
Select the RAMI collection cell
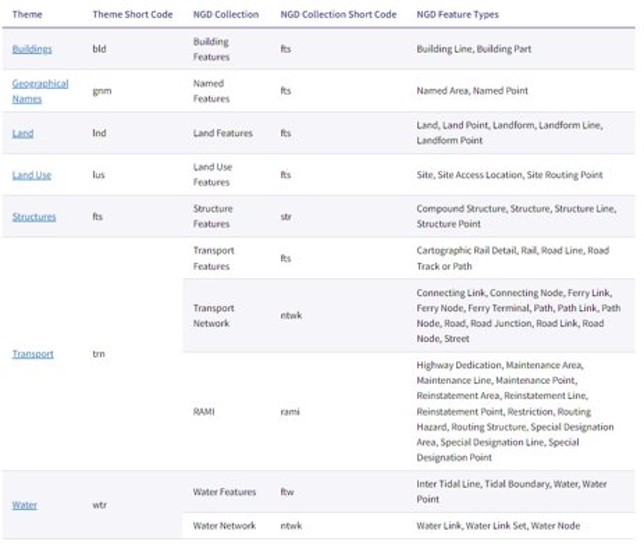point(204,411)
